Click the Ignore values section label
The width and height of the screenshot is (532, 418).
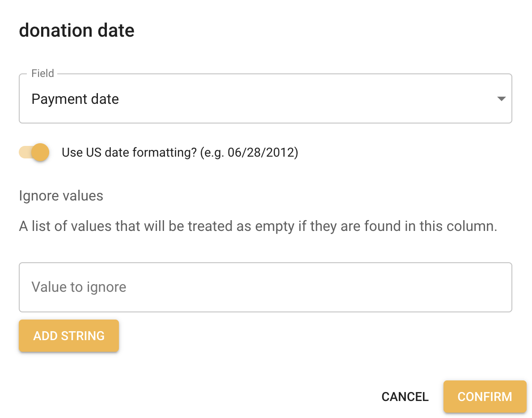coord(61,196)
